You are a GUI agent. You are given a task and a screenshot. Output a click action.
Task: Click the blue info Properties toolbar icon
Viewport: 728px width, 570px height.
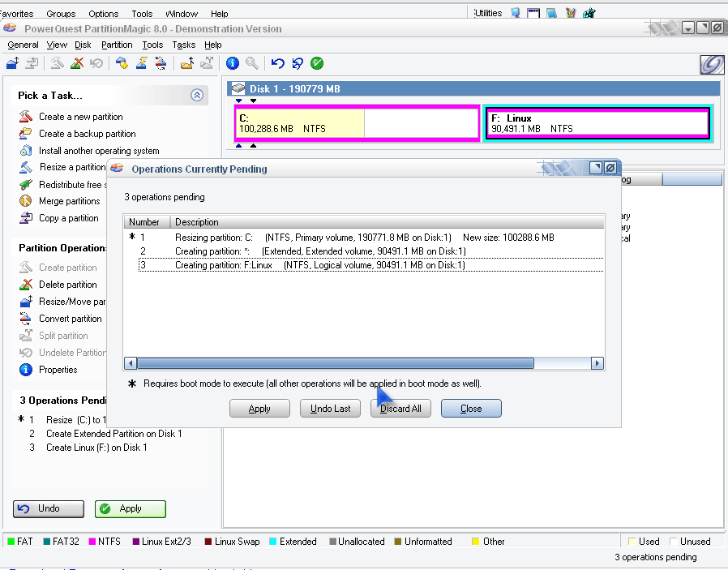coord(233,63)
